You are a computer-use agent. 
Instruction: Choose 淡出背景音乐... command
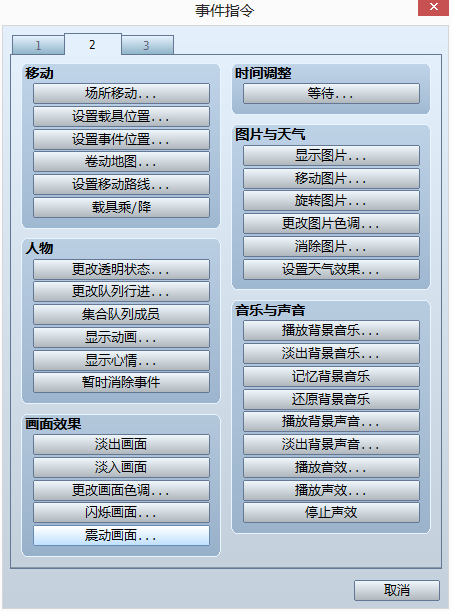click(x=331, y=353)
